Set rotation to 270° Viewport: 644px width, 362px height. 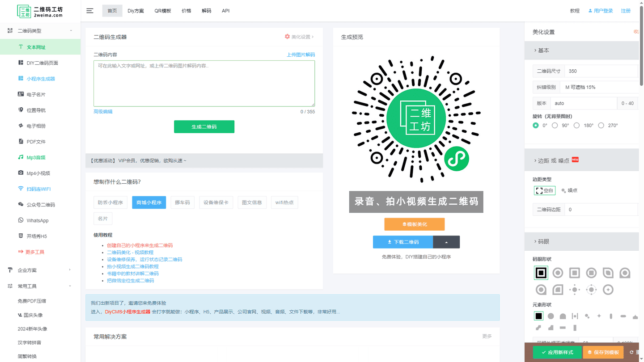[601, 126]
